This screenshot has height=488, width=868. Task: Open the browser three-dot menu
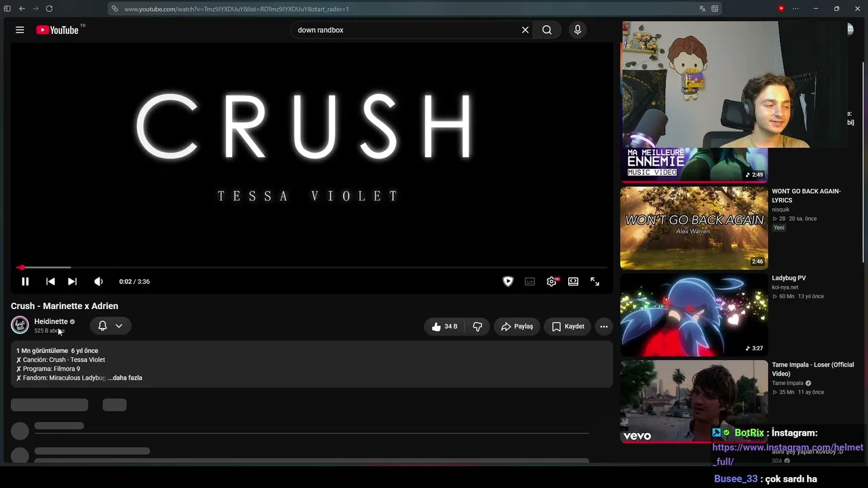795,9
